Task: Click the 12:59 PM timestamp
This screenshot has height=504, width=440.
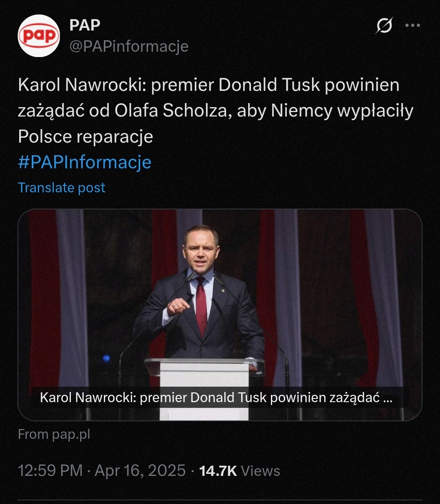Action: coord(50,471)
